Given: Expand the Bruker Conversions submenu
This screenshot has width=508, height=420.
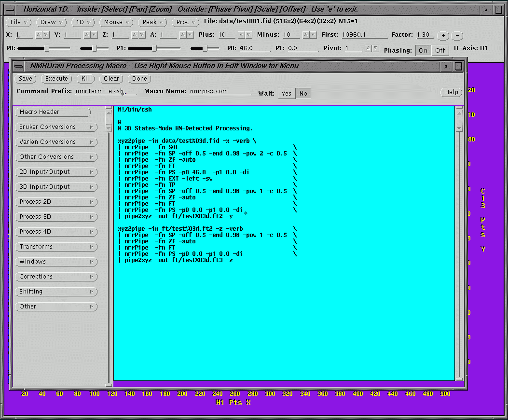Looking at the screenshot, I should (56, 127).
